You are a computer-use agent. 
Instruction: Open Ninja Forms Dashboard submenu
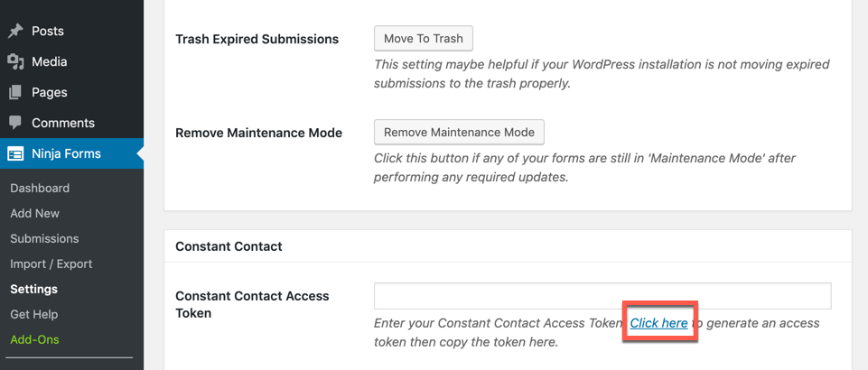coord(40,188)
